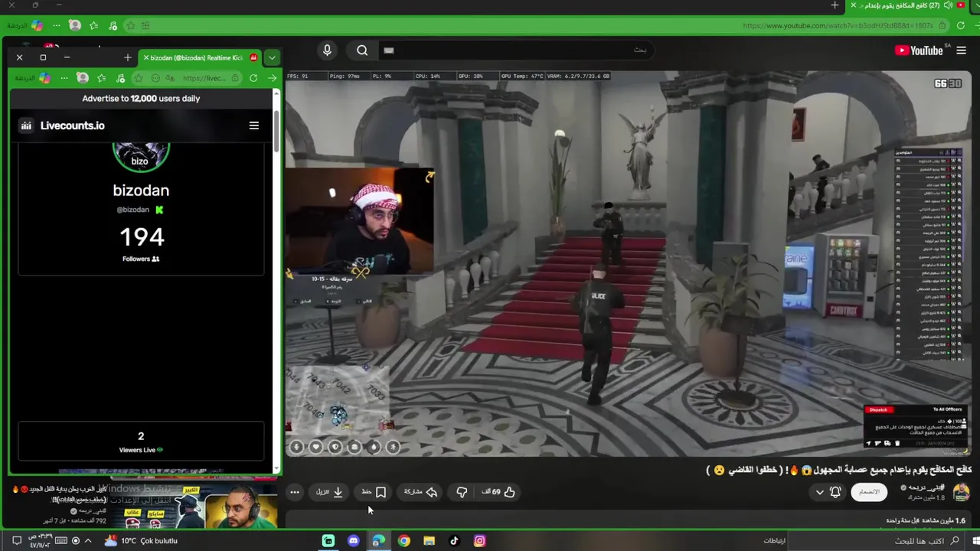Close the bizodan tab with its X
980x551 pixels.
[146, 57]
